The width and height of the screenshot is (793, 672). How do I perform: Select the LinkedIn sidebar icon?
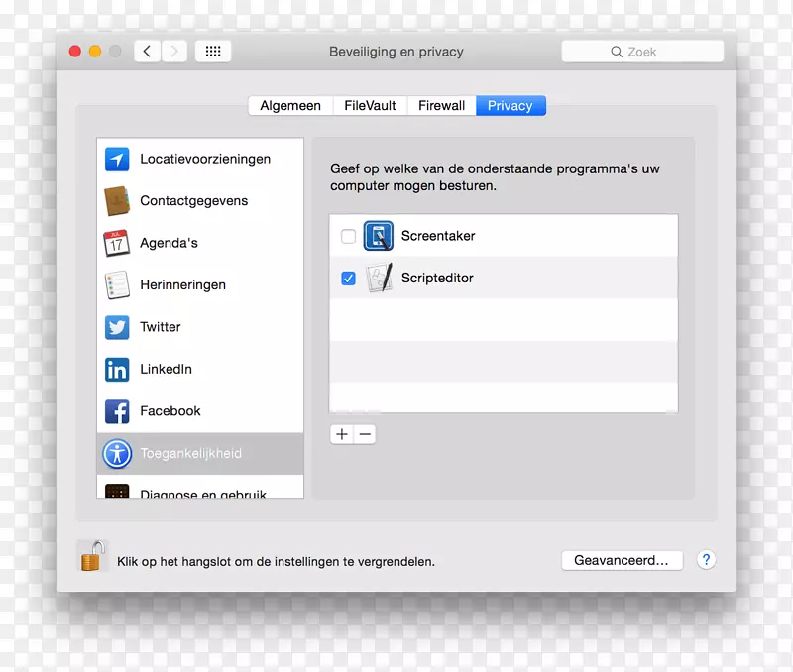click(x=117, y=369)
